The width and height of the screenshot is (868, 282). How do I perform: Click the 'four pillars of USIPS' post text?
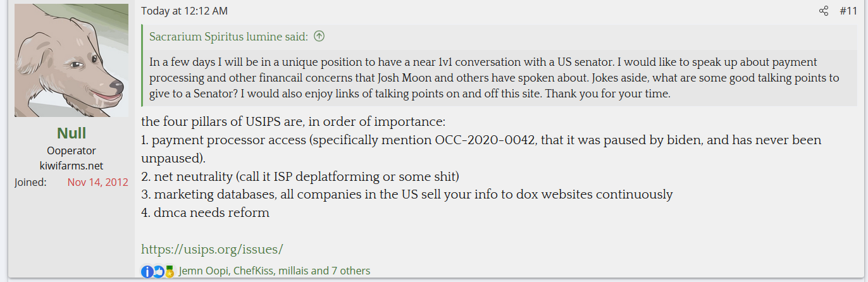pos(295,121)
